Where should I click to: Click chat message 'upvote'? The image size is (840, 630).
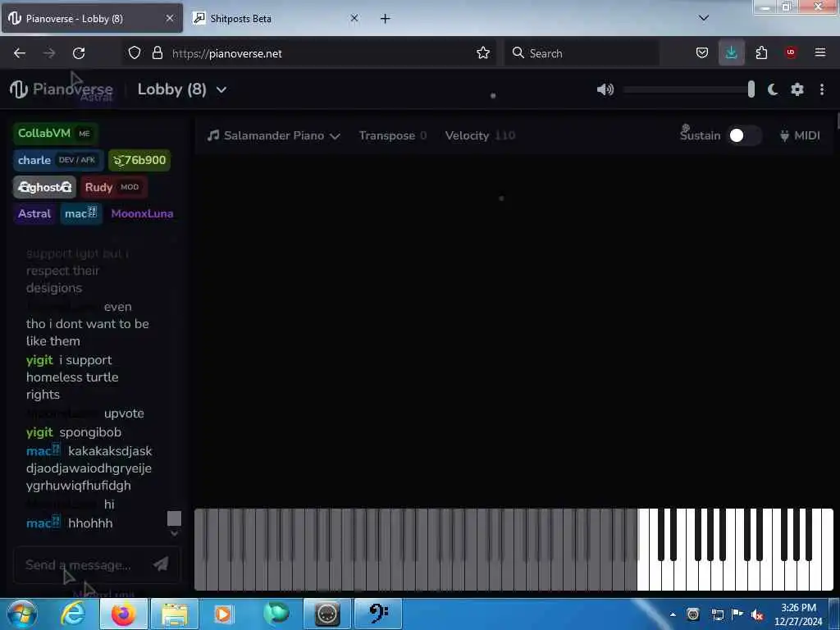coord(124,413)
